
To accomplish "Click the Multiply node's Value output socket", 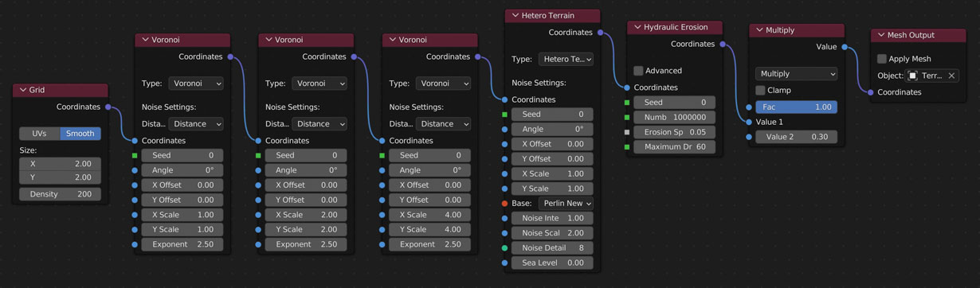I will tap(845, 47).
